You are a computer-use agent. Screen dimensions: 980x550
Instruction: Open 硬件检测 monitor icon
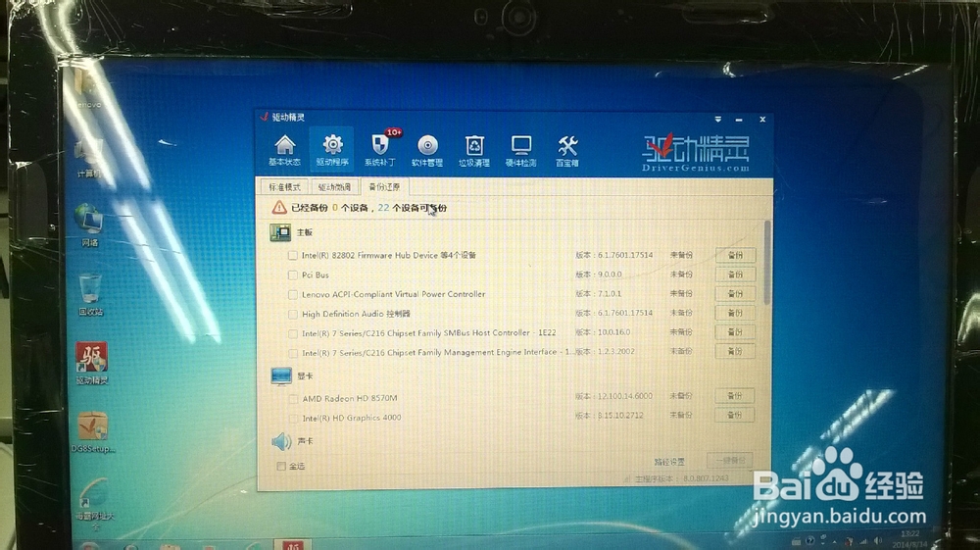tap(521, 151)
